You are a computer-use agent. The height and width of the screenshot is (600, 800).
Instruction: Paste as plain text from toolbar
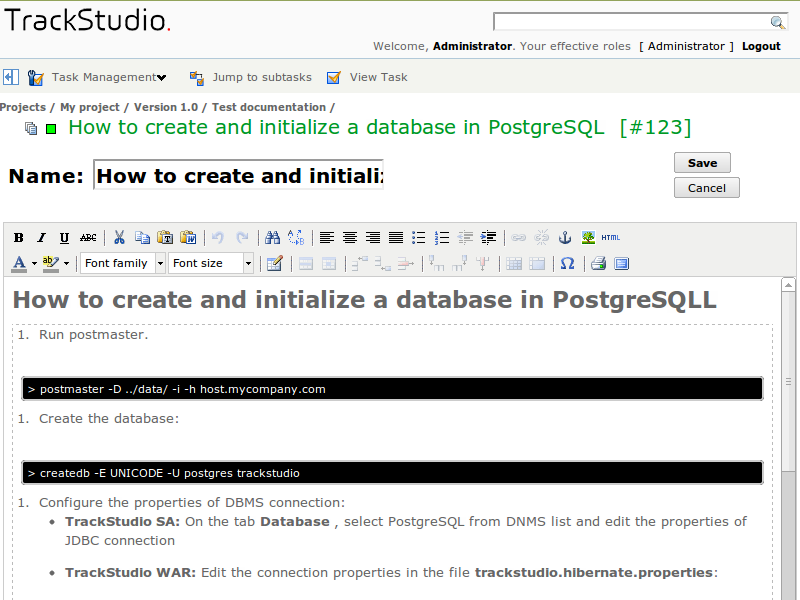pyautogui.click(x=165, y=237)
